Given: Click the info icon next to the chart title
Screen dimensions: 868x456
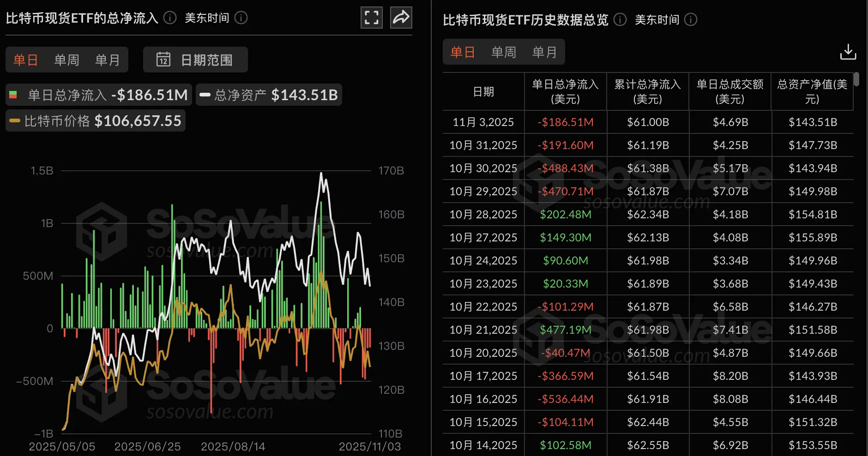Looking at the screenshot, I should (x=169, y=18).
